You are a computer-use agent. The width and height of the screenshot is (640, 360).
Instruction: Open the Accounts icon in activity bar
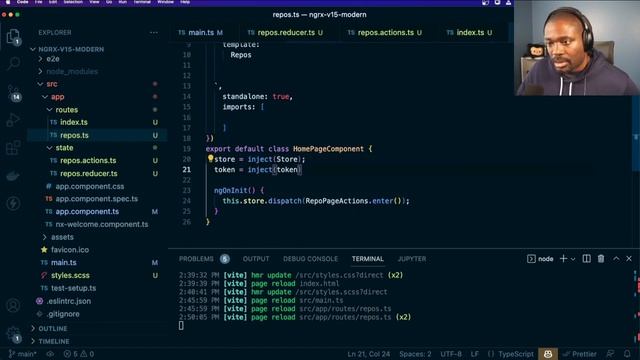[13, 305]
